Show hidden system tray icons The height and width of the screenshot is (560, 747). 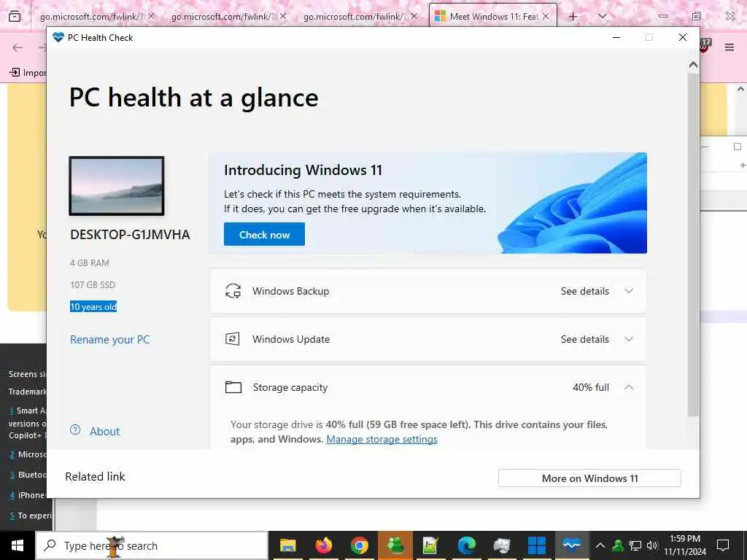[600, 545]
